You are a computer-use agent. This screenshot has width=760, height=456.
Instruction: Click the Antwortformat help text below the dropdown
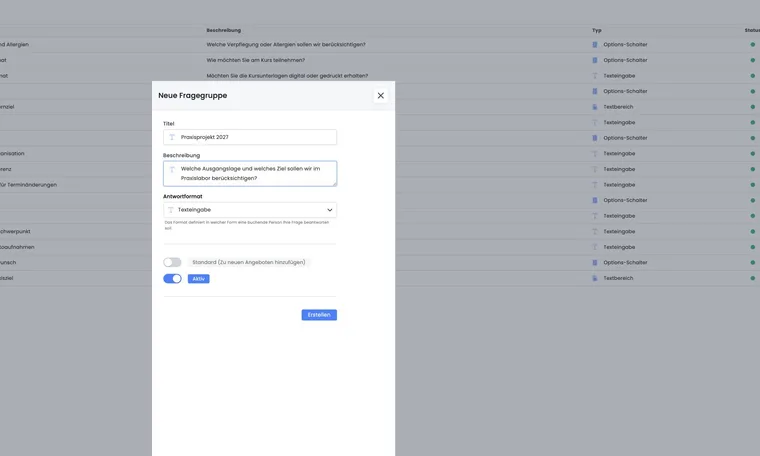click(247, 225)
